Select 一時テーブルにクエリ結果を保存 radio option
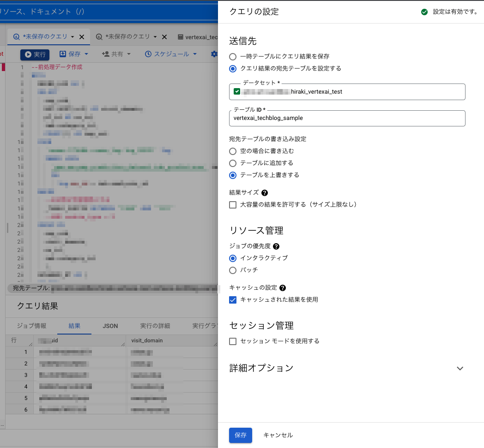The height and width of the screenshot is (448, 484). coord(233,56)
